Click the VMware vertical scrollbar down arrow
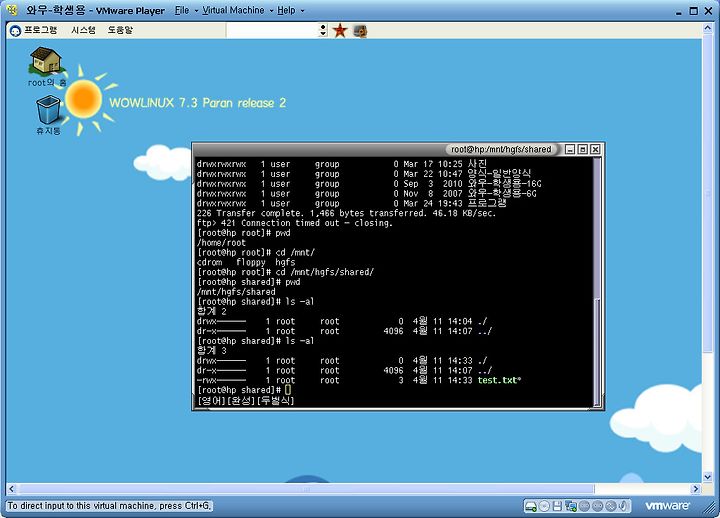The width and height of the screenshot is (720, 518). [708, 477]
